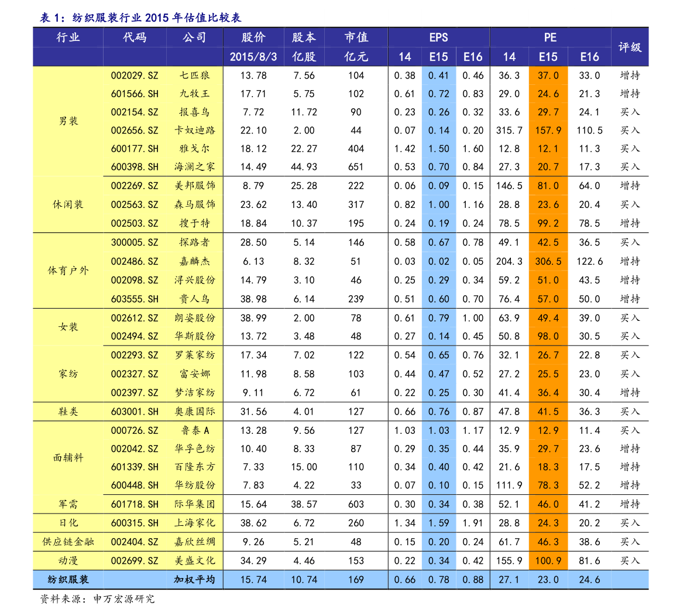Click the 军需 industry label
697x616 pixels.
click(68, 504)
